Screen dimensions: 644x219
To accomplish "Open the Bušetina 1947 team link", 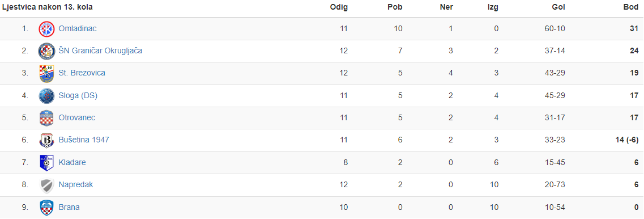I will 84,140.
